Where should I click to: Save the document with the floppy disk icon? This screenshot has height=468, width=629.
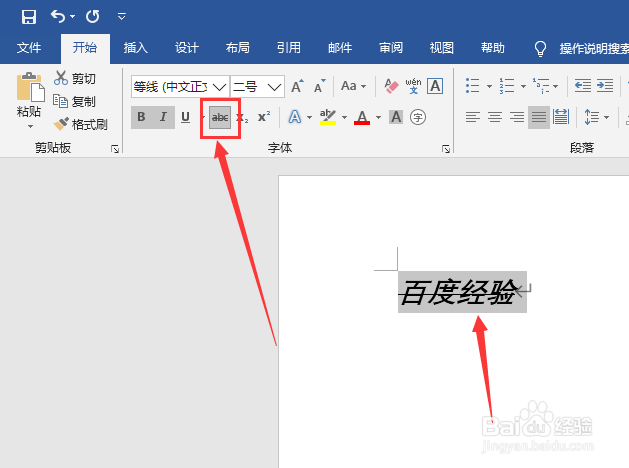[28, 17]
